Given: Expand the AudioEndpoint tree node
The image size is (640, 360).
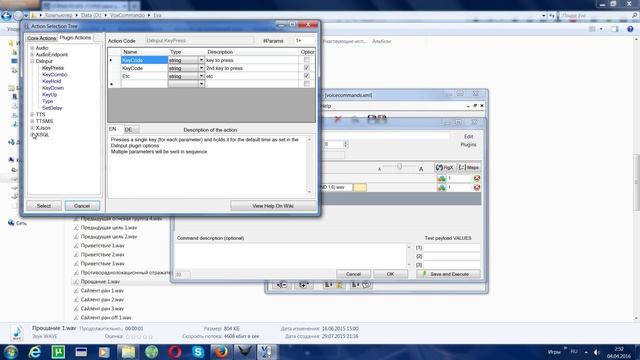Looking at the screenshot, I should 32,54.
